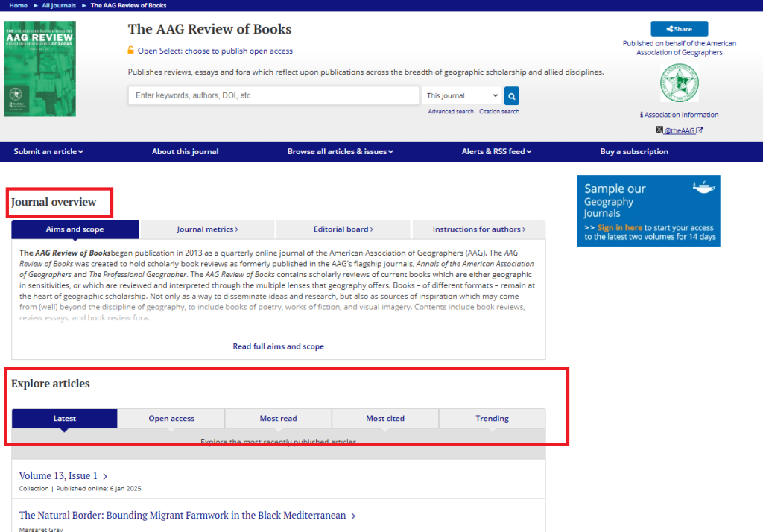This screenshot has height=532, width=763.
Task: Select the Most read articles tab
Action: 278,419
